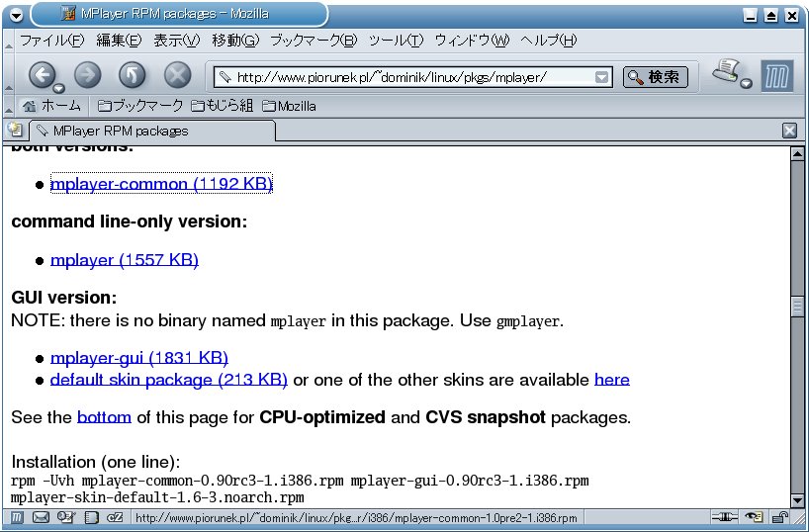Click the page icon in the URL bar
Image resolution: width=809 pixels, height=532 pixels.
(x=225, y=77)
